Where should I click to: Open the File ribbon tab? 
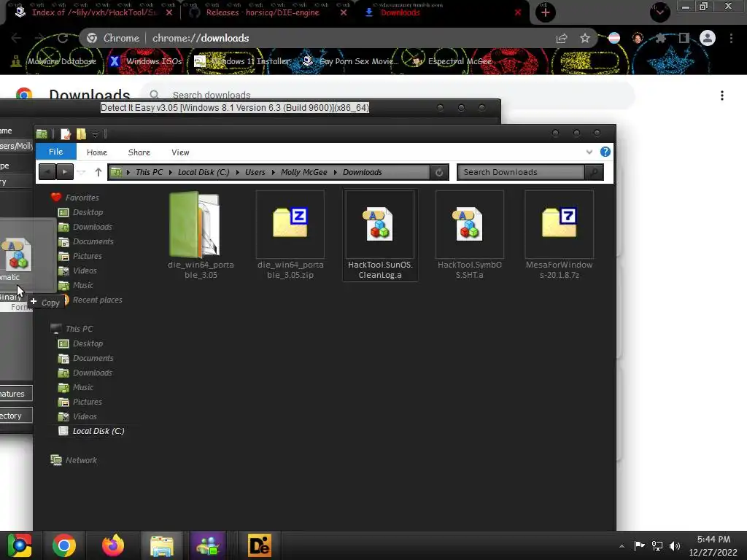[55, 152]
